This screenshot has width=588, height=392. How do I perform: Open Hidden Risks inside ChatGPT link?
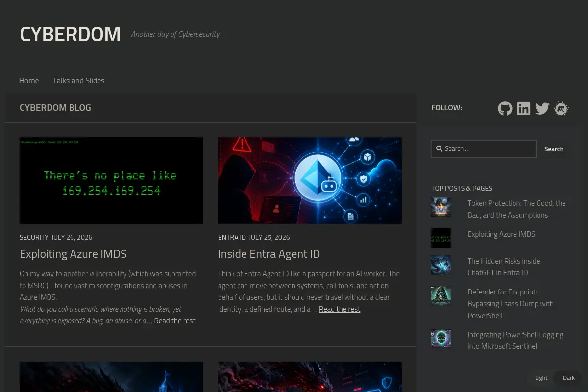pos(504,267)
